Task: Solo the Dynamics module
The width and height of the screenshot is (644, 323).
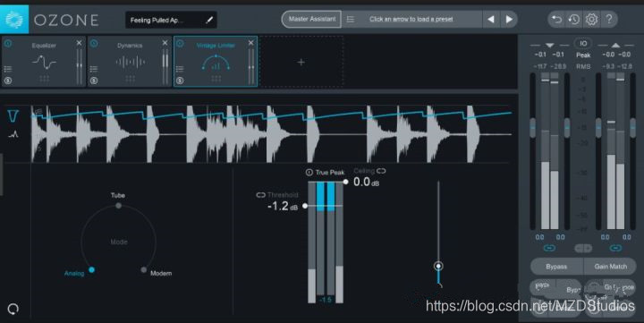Action: pos(94,81)
